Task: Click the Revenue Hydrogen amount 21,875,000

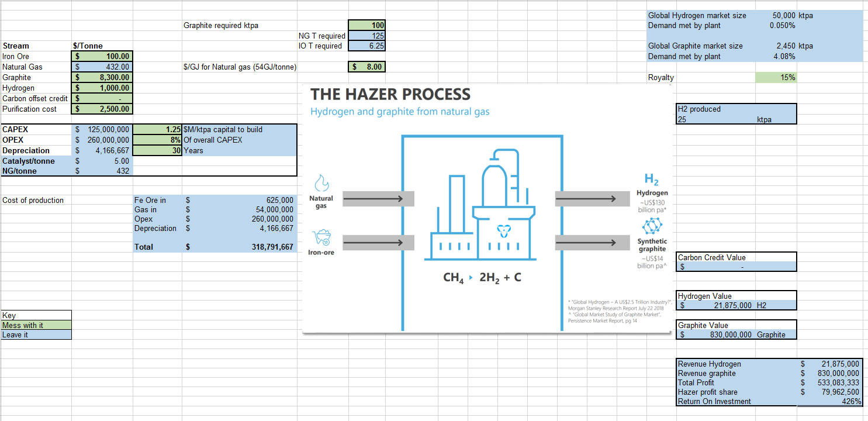Action: pyautogui.click(x=829, y=364)
